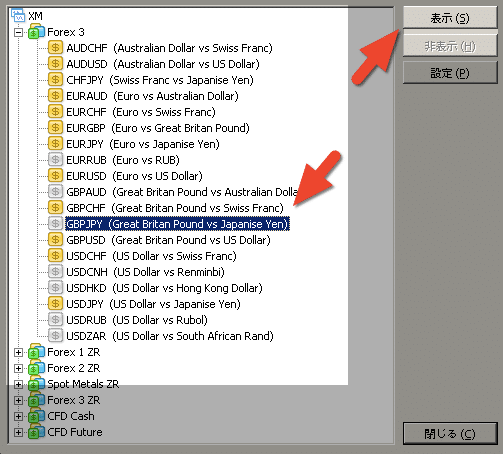
Task: Select the Spot Metals ZR label
Action: [x=83, y=384]
